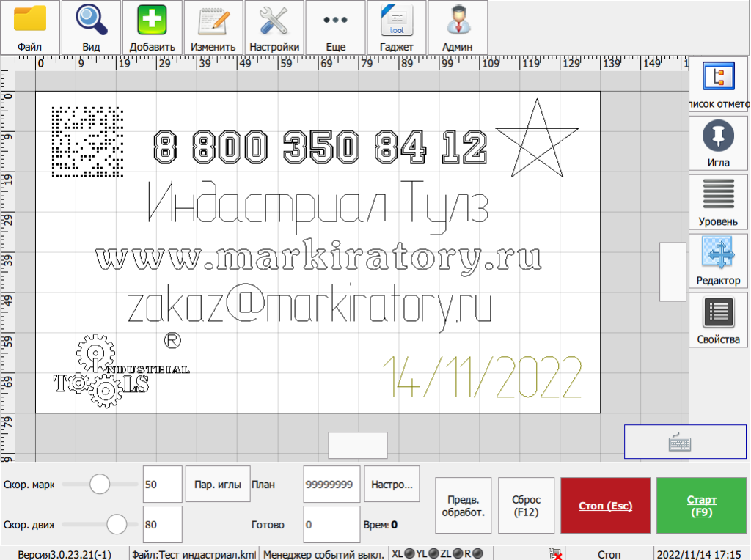This screenshot has width=751, height=560.
Task: Click the Файл:Тест индастриал status text
Action: tap(194, 554)
